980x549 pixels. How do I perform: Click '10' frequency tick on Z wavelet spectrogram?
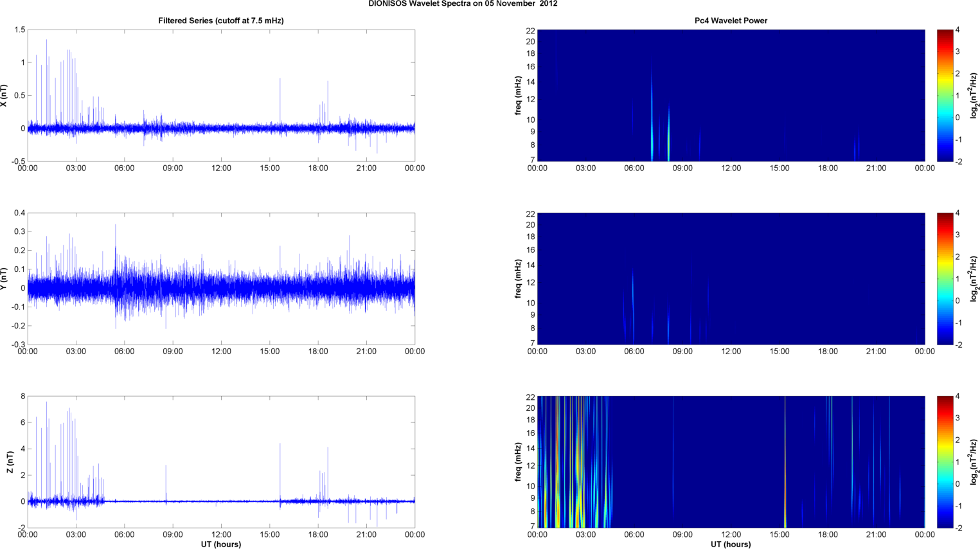point(531,487)
